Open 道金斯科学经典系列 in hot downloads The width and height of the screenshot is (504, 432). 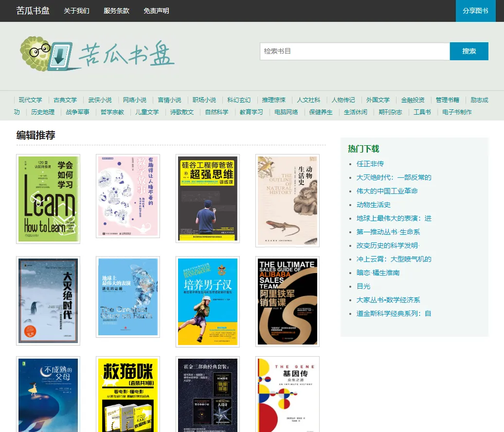click(394, 313)
